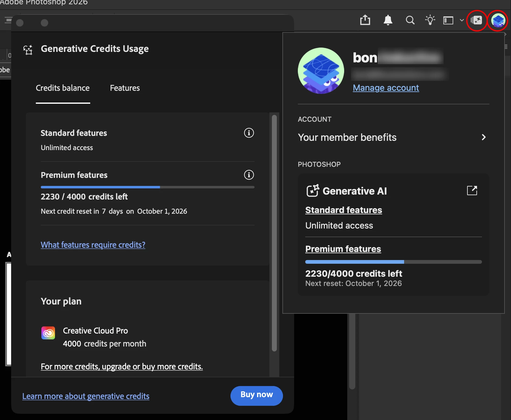Open the generative credits icon
The image size is (511, 420).
[x=476, y=20]
